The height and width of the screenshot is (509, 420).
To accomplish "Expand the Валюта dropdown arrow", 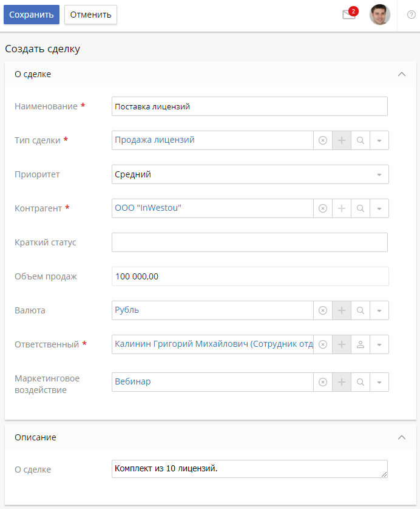I will (x=379, y=310).
